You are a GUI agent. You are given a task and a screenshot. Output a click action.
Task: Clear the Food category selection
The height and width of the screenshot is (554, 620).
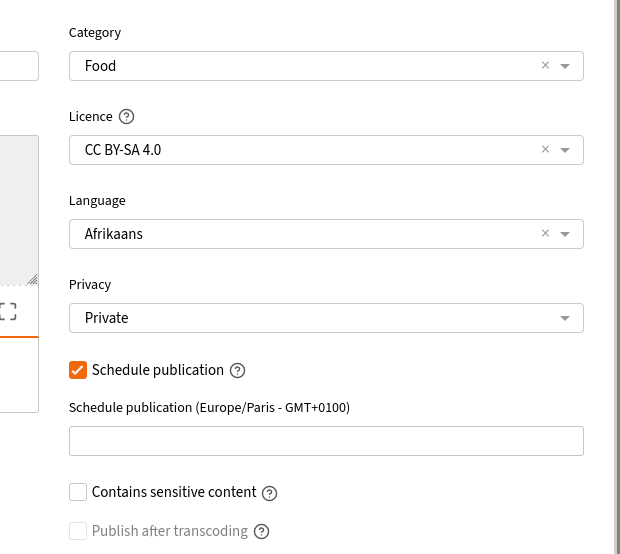click(545, 66)
